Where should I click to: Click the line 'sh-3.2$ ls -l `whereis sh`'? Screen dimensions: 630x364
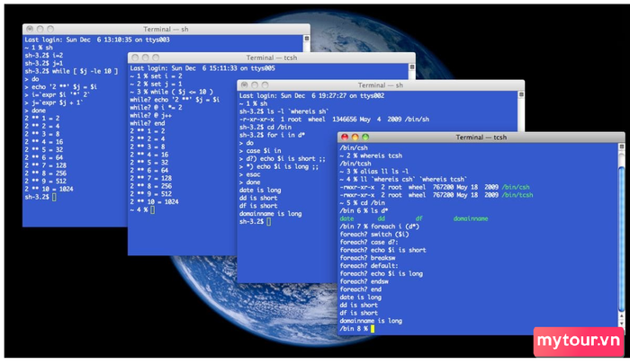(x=284, y=111)
